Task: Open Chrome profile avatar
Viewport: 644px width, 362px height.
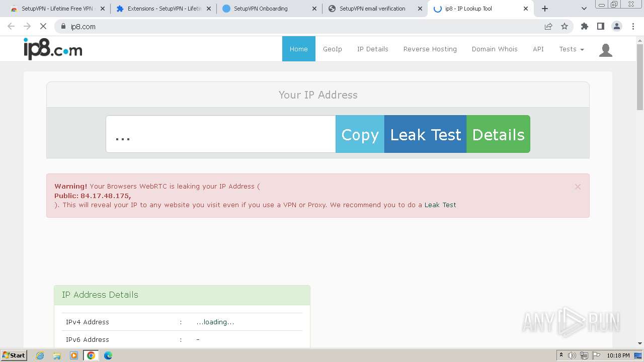Action: [x=616, y=27]
